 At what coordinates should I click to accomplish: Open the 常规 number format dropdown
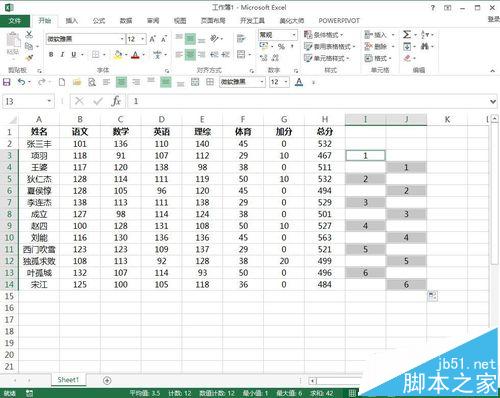point(294,34)
